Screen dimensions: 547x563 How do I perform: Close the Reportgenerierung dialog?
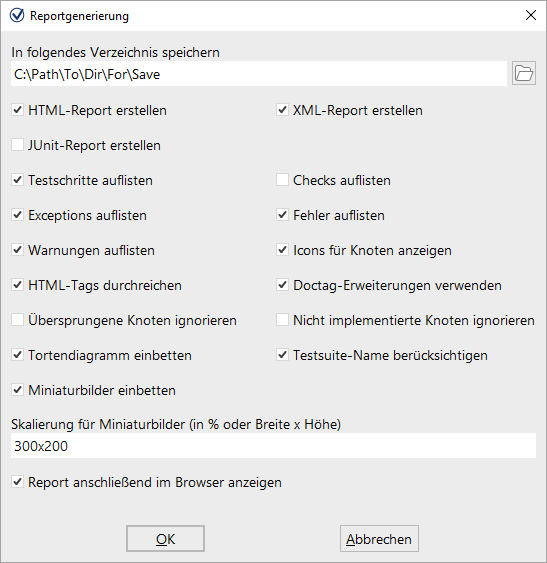tap(530, 15)
